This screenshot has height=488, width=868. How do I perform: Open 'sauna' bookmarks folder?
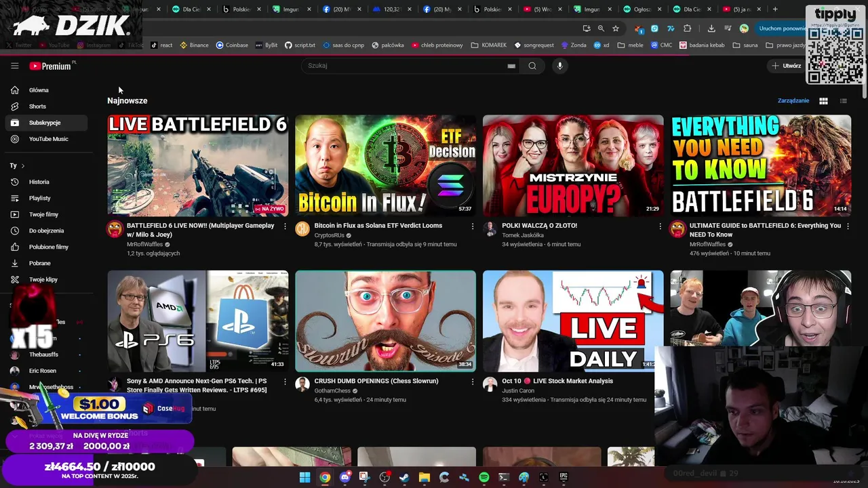[x=745, y=45]
